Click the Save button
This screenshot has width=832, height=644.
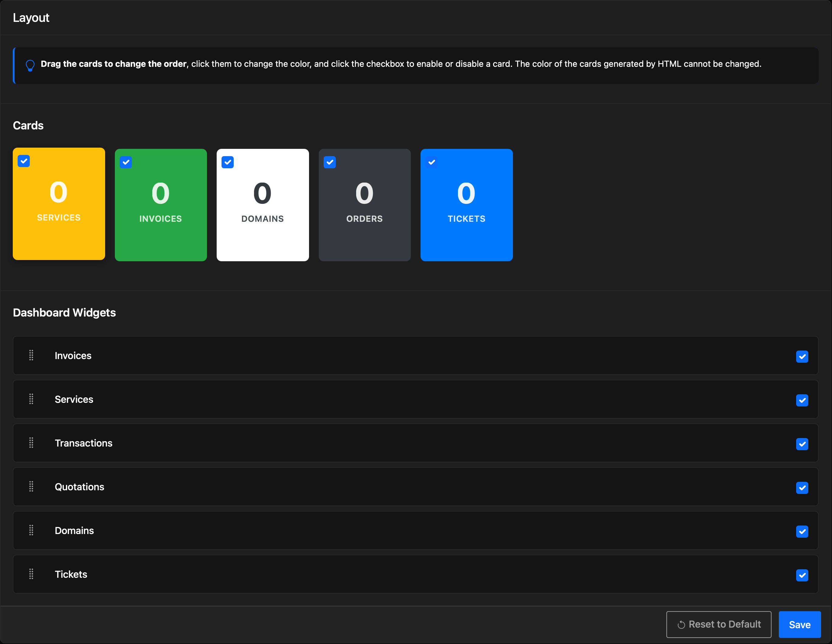(799, 625)
